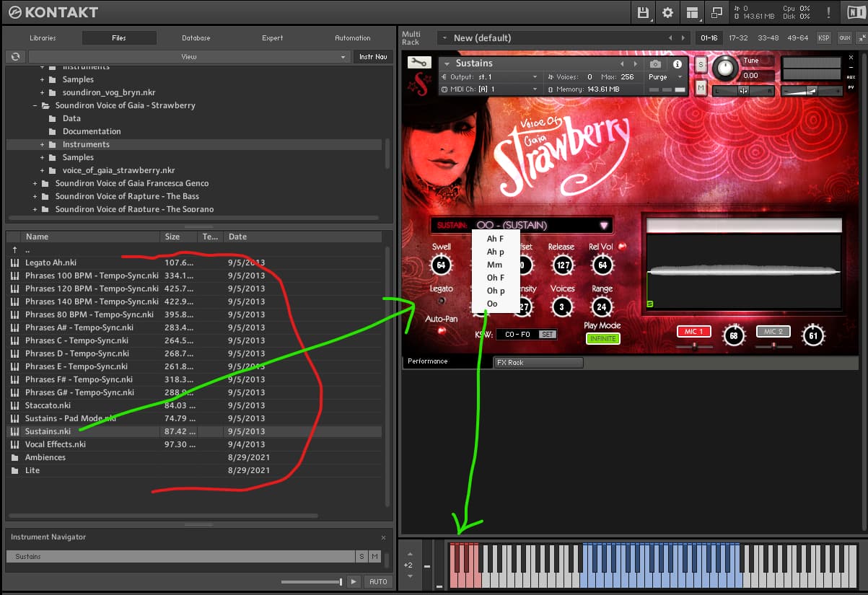Play the file preview button

point(354,581)
